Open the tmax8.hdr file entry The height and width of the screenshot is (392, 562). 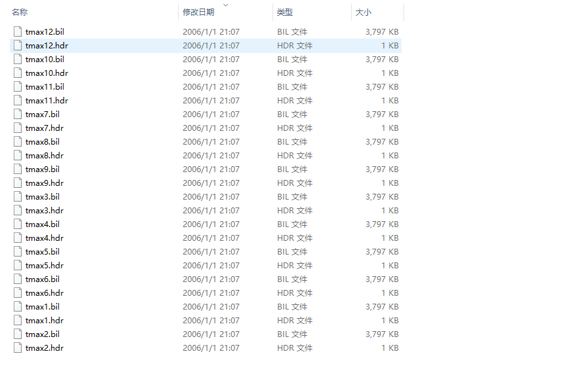[x=41, y=155]
